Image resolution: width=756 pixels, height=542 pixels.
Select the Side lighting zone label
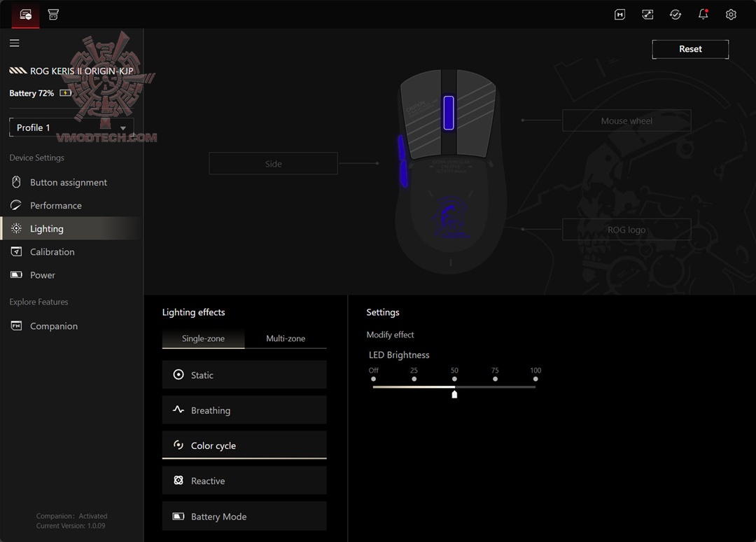[x=274, y=163]
